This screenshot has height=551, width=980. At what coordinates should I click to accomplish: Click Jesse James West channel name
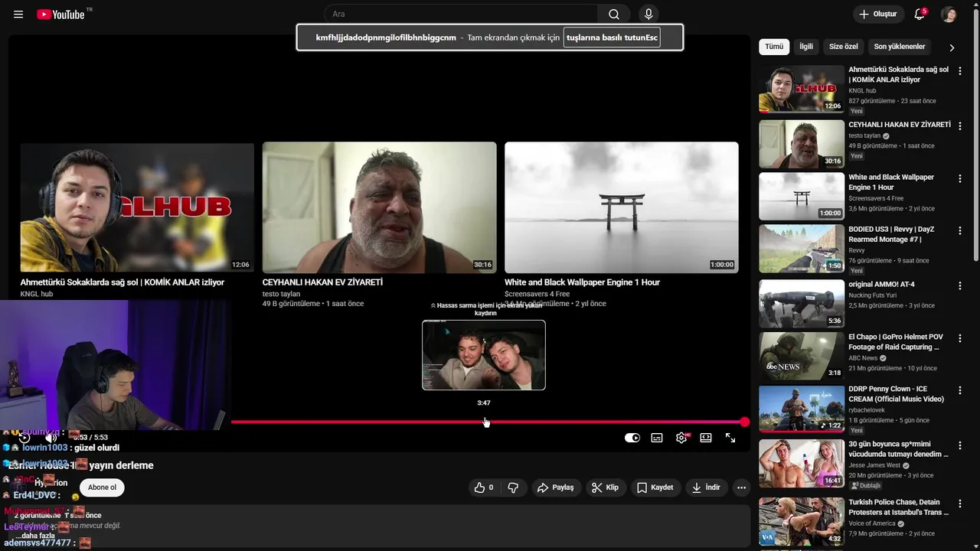[874, 465]
